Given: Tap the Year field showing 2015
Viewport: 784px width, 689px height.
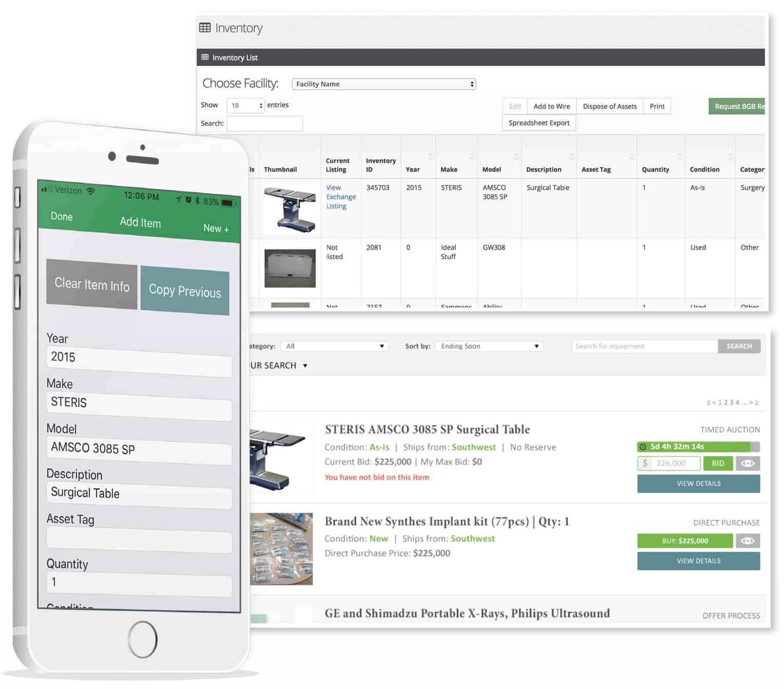Looking at the screenshot, I should point(139,362).
